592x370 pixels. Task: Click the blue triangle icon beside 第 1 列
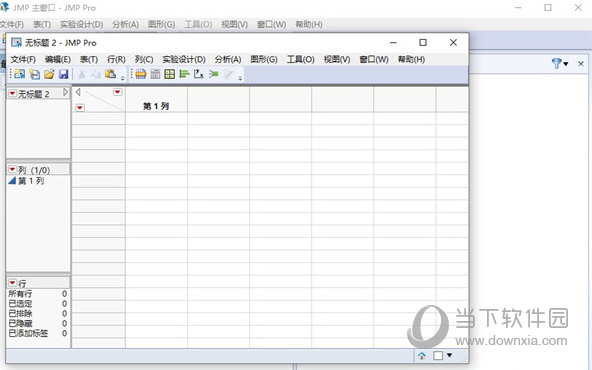[x=12, y=180]
